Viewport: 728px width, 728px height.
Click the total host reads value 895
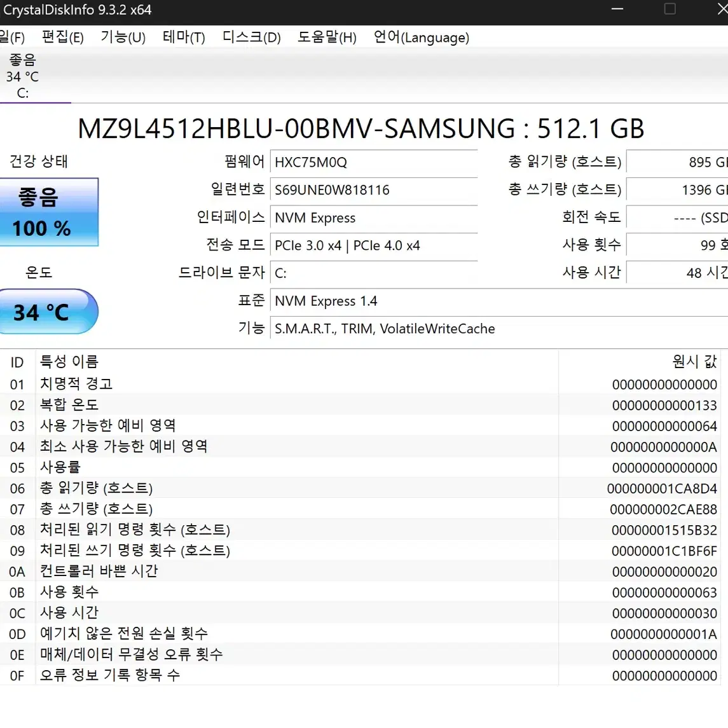(677, 162)
